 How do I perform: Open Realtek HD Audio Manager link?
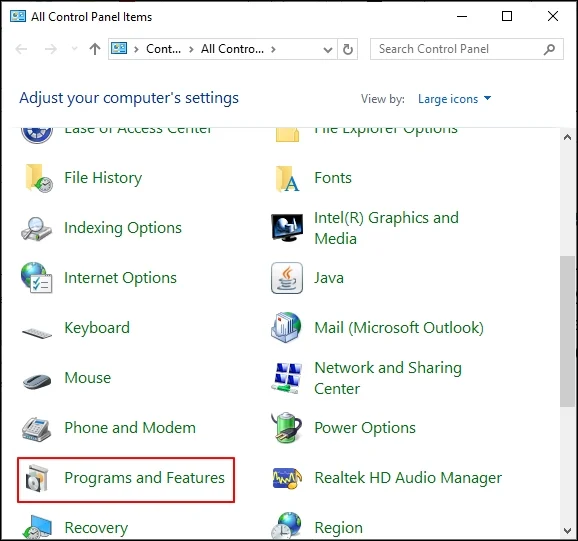coord(408,478)
